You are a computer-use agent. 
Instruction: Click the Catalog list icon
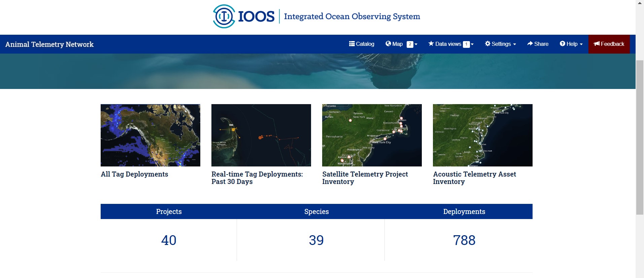click(352, 44)
